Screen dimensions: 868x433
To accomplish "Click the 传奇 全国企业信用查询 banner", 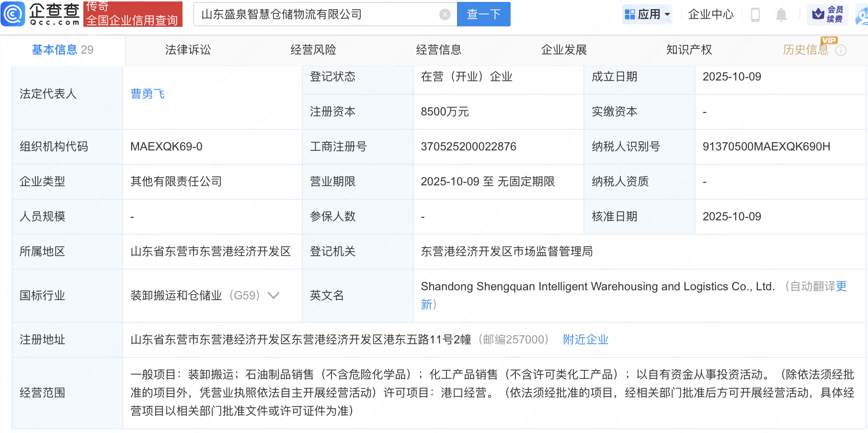I will tap(133, 14).
